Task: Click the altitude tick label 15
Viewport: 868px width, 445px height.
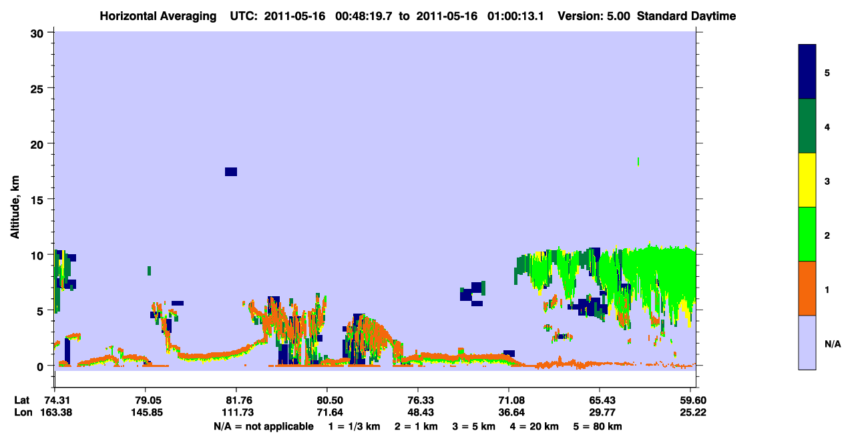Action: [39, 199]
